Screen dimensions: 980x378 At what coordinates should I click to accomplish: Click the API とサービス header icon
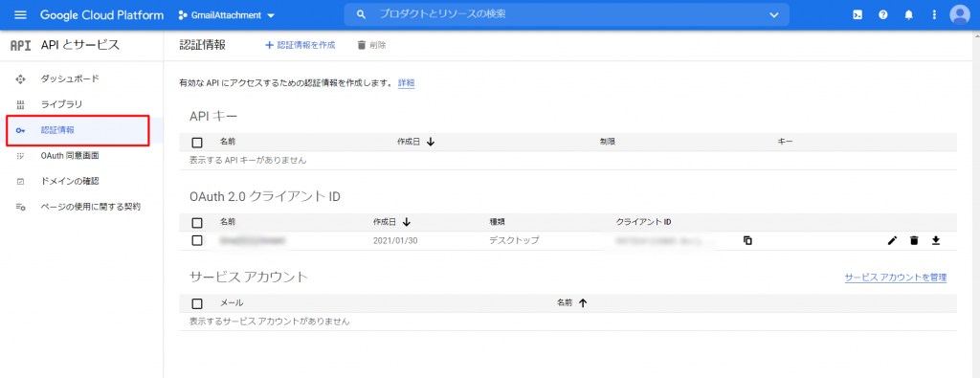point(21,45)
